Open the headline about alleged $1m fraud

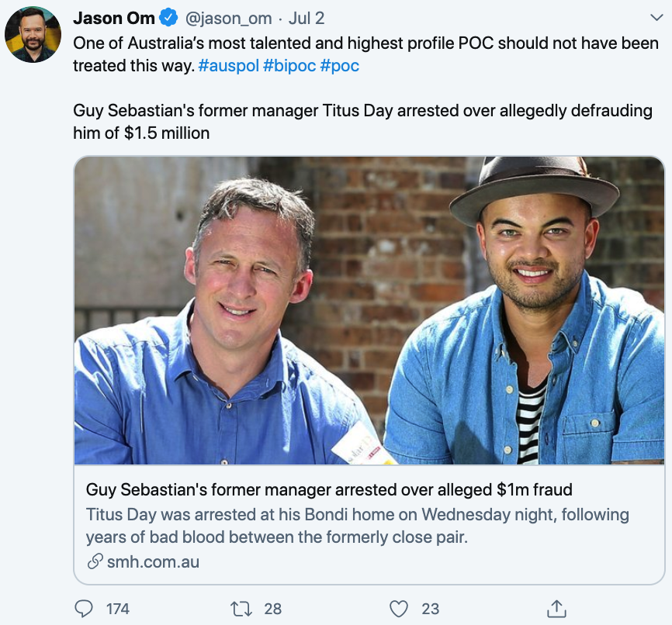point(329,489)
